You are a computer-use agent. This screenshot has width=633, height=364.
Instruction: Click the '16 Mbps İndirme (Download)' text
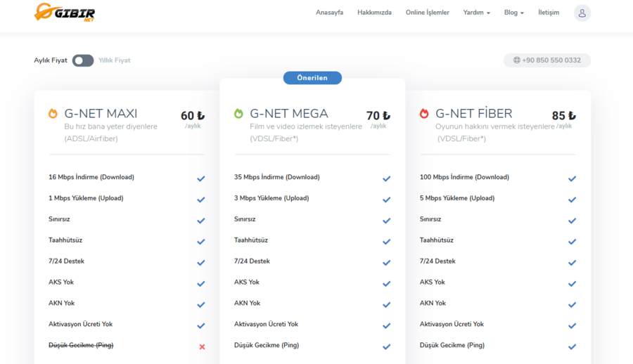tap(91, 177)
